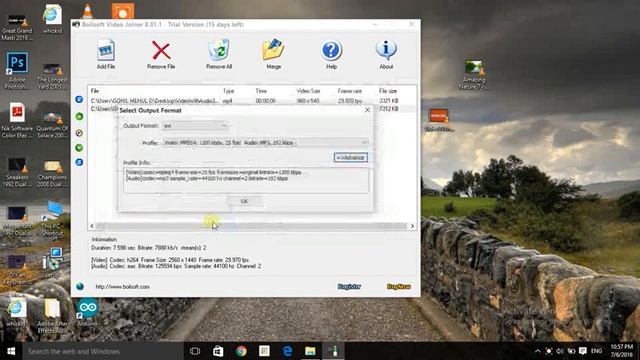Click the file list right scroll arrow

pyautogui.click(x=412, y=226)
